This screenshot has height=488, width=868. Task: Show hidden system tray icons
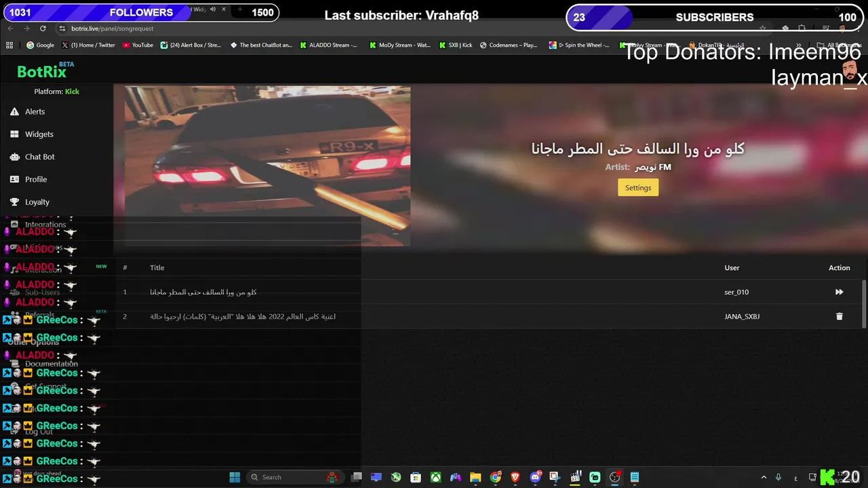click(x=764, y=477)
